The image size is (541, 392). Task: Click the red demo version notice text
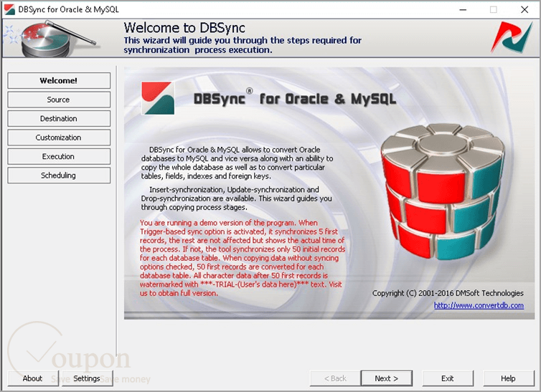pyautogui.click(x=243, y=258)
